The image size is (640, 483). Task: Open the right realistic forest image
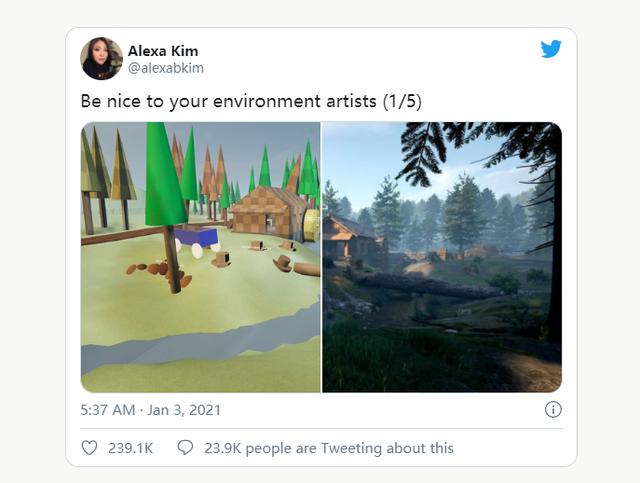pos(441,257)
